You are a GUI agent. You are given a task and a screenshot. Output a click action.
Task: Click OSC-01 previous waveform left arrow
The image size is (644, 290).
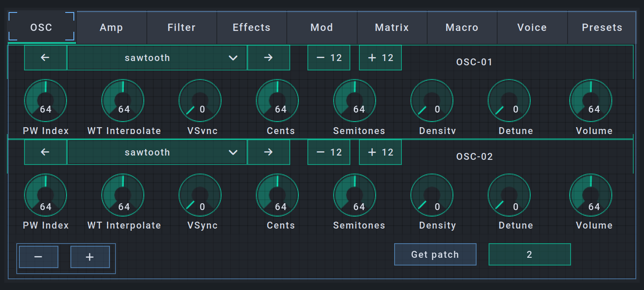[45, 58]
